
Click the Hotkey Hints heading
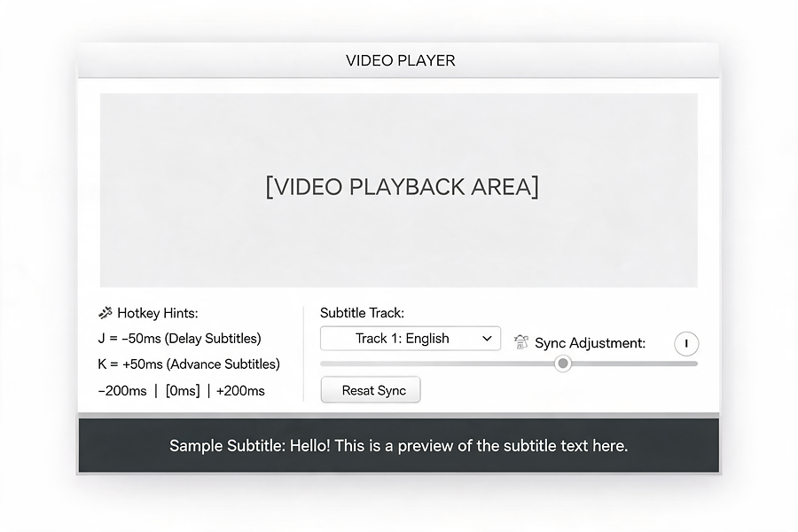pyautogui.click(x=157, y=313)
